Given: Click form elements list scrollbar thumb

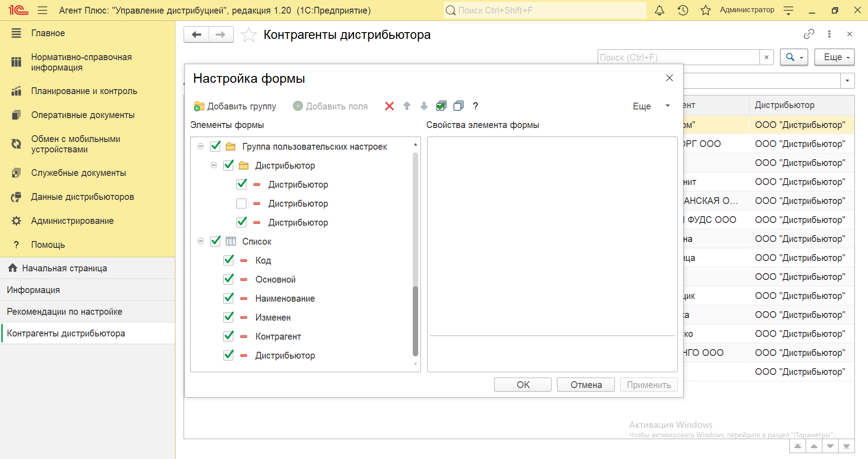Looking at the screenshot, I should coord(415,321).
